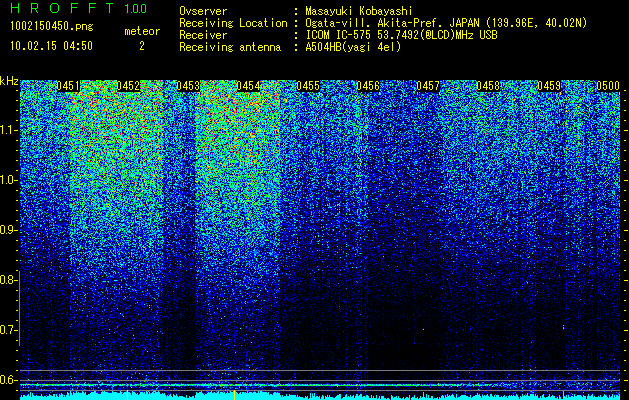Image resolution: width=629 pixels, height=400 pixels.
Task: Click the 0.6 kHz axis label
Action: click(8, 380)
